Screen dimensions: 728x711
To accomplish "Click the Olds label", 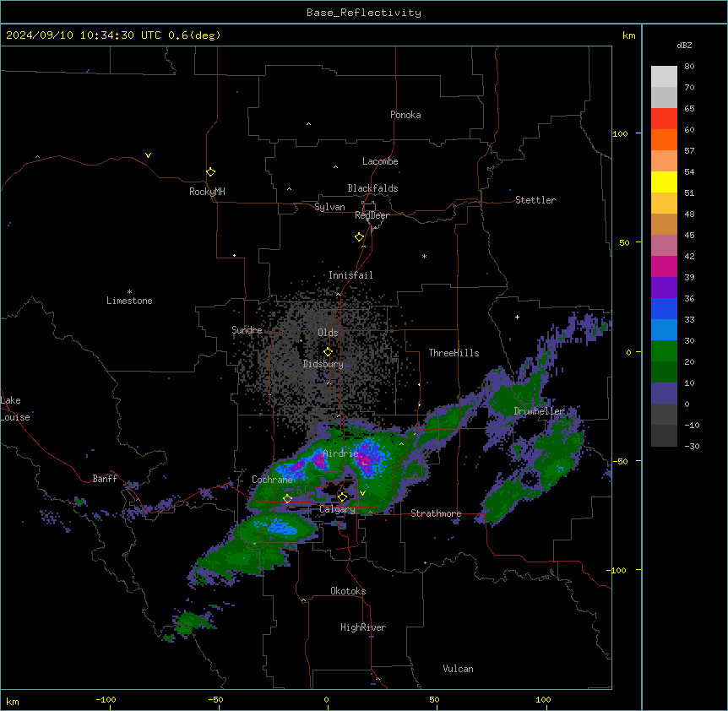I will [x=328, y=333].
